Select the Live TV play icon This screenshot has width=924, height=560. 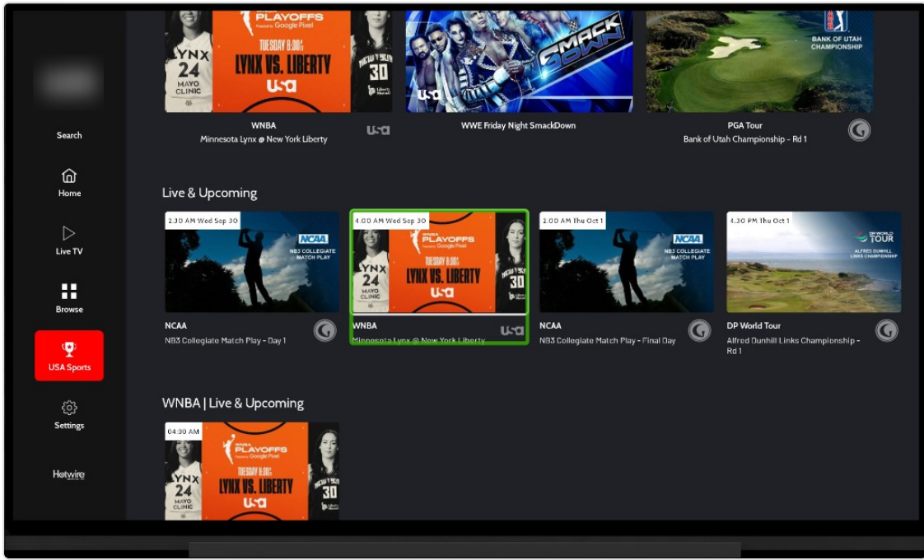tap(69, 233)
